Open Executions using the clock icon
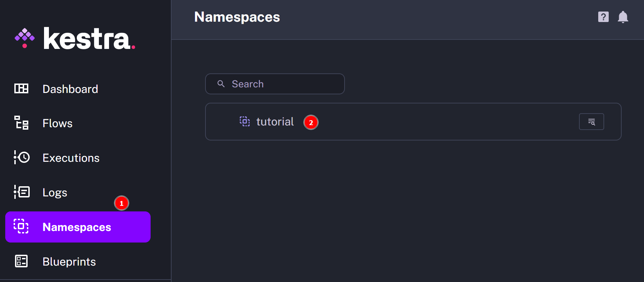Viewport: 644px width, 282px height. tap(21, 158)
